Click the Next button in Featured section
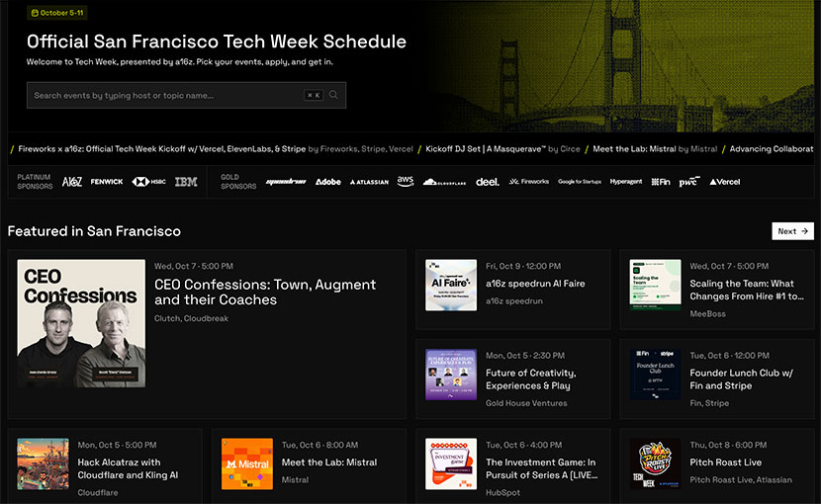Screen dimensions: 821x504 pos(792,231)
